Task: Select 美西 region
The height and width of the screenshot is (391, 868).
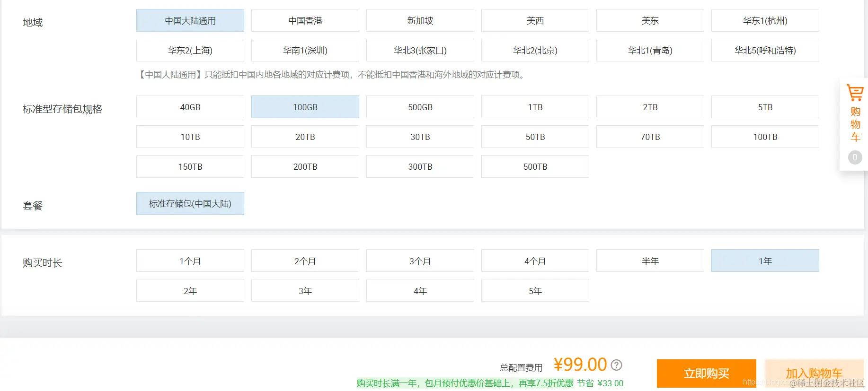Action: (535, 20)
